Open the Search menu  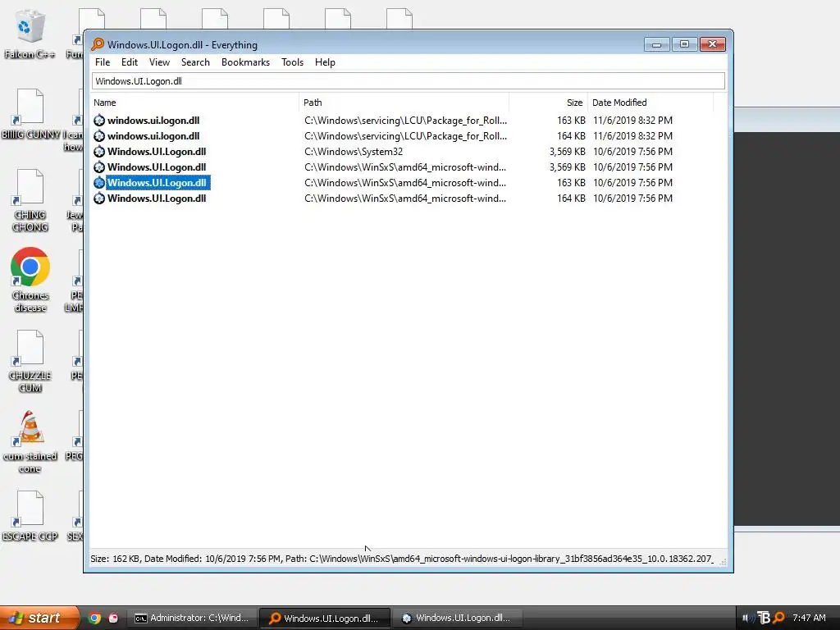[195, 62]
